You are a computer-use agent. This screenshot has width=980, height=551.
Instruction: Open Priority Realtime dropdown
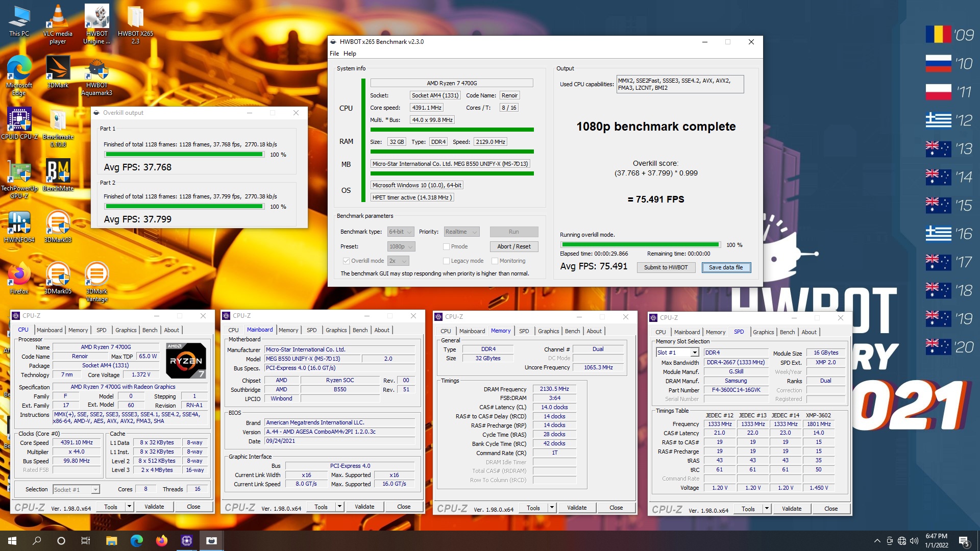[461, 232]
